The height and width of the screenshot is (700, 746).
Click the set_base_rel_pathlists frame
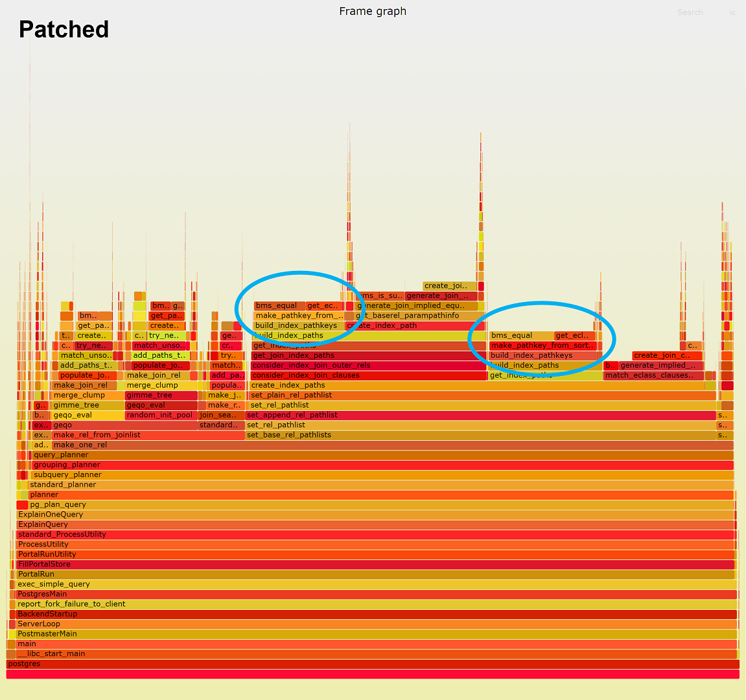(480, 435)
